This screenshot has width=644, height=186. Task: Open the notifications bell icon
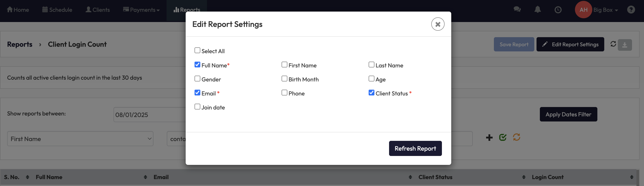pyautogui.click(x=537, y=10)
